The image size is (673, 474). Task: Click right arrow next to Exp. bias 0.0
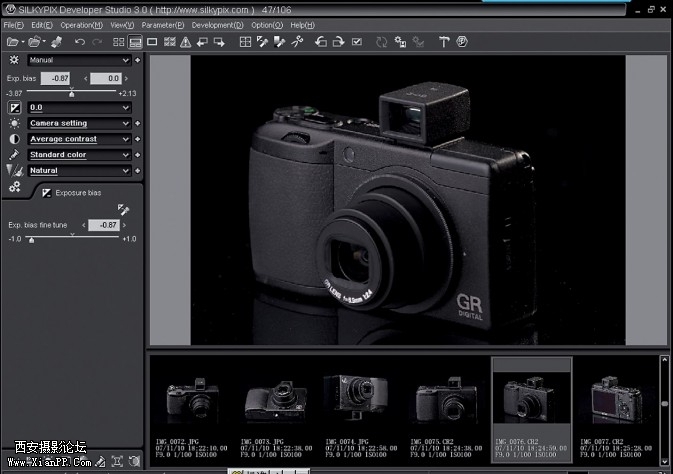(x=127, y=78)
